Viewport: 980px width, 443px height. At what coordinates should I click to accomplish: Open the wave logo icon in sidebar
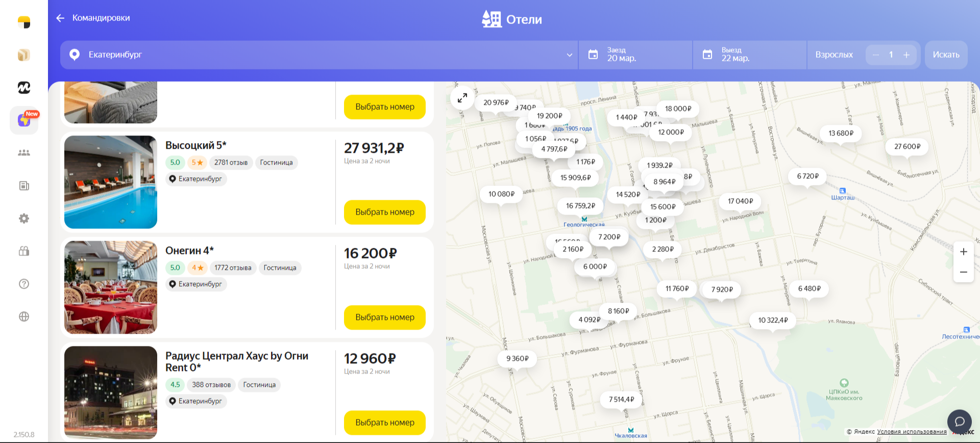coord(24,88)
